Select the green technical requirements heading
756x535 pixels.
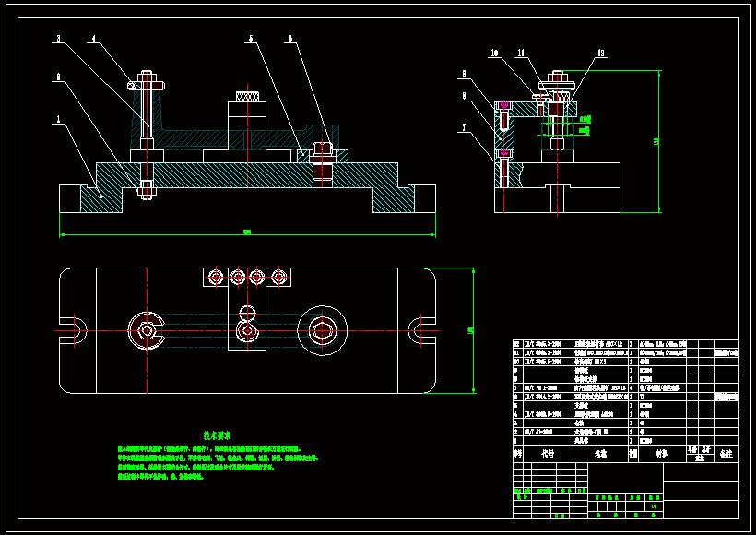pyautogui.click(x=217, y=434)
